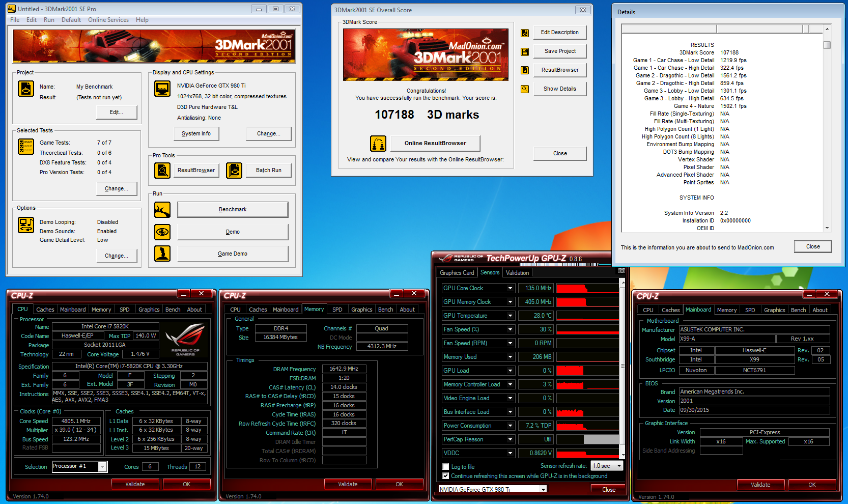This screenshot has width=848, height=504.
Task: Click the Demo eye icon
Action: pyautogui.click(x=162, y=232)
